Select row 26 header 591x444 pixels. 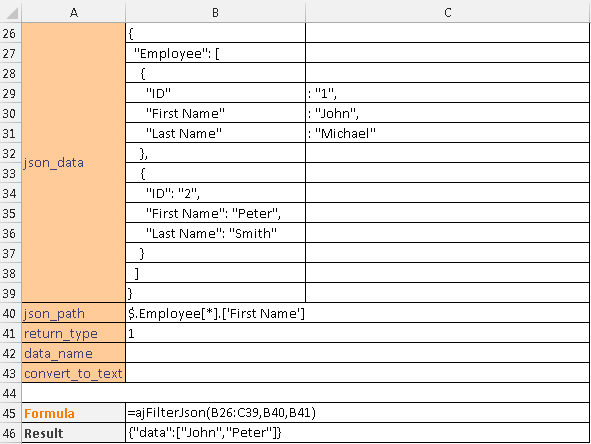10,33
